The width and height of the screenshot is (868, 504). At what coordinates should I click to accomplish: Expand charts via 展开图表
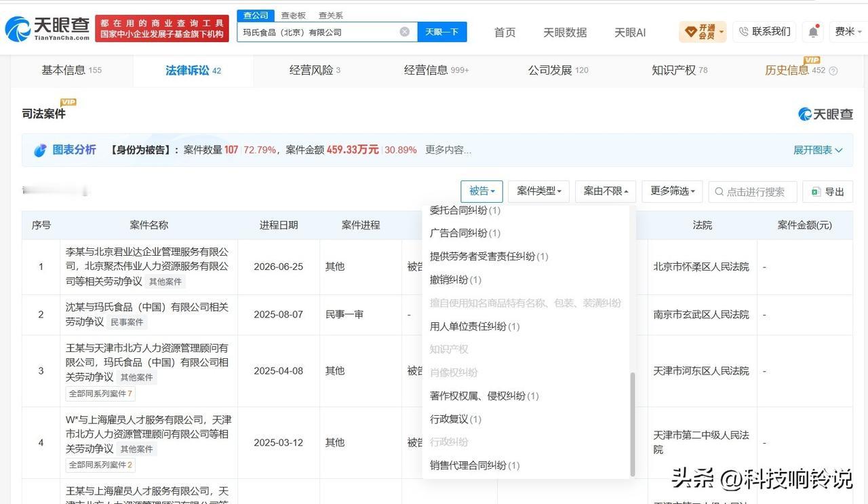818,150
